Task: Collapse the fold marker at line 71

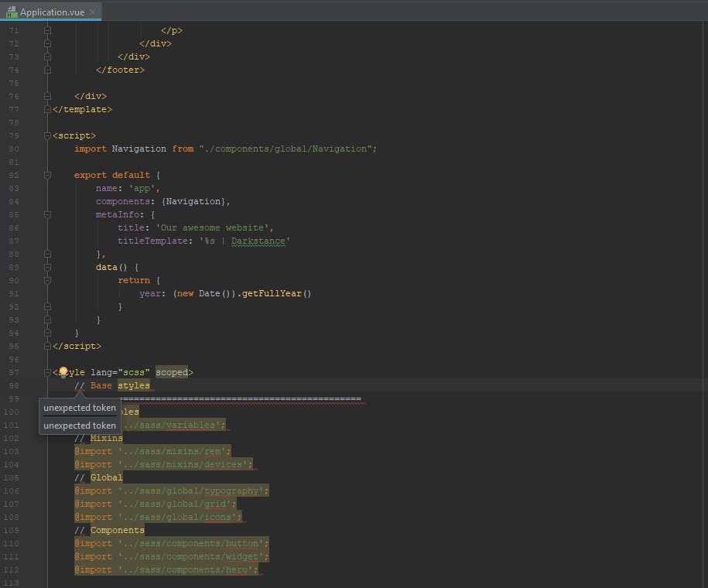Action: click(x=47, y=31)
